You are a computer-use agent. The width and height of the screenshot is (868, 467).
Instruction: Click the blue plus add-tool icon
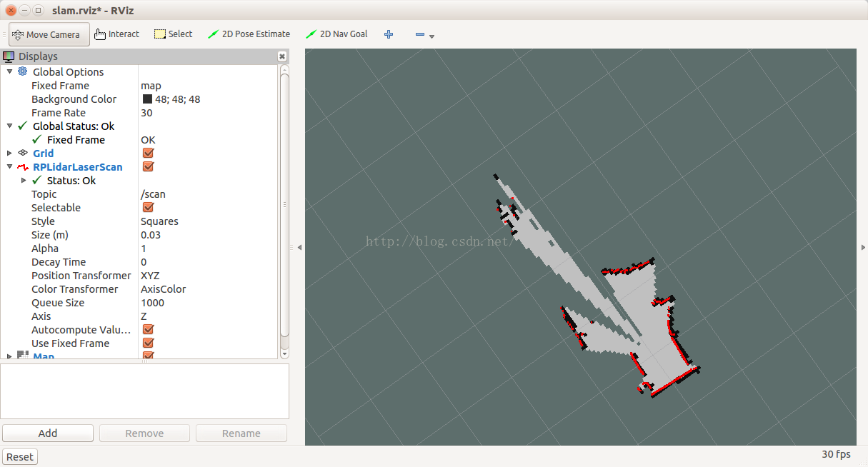[389, 34]
